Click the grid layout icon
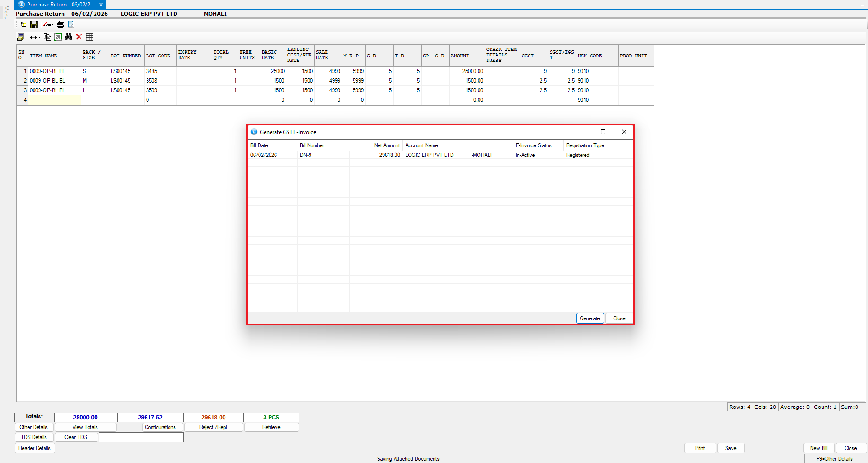 90,37
